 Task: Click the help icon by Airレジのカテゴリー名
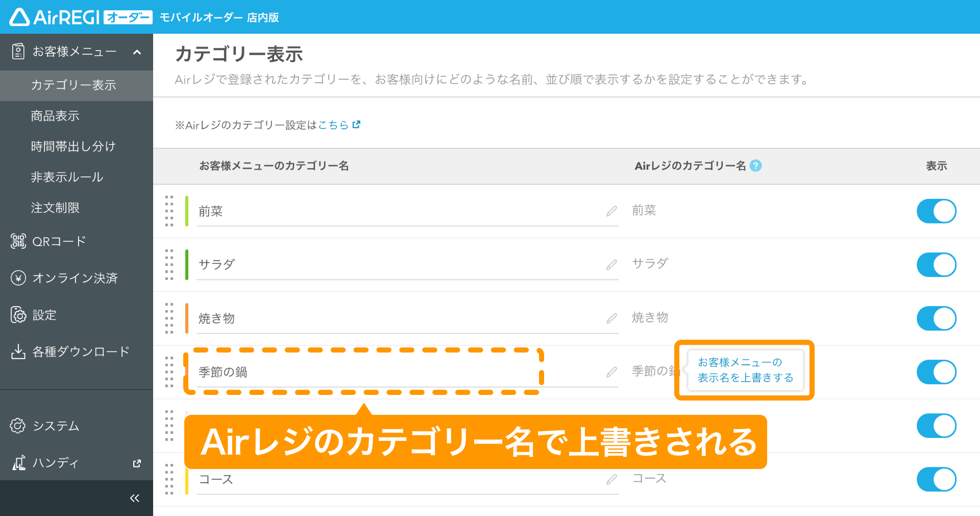pyautogui.click(x=756, y=166)
